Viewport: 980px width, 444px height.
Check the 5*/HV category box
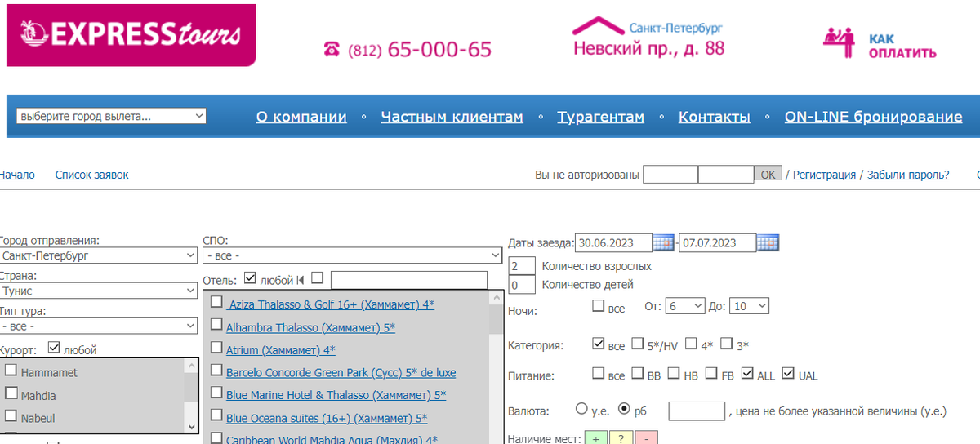click(638, 344)
